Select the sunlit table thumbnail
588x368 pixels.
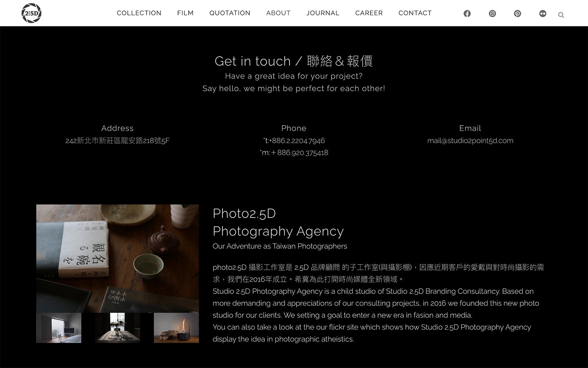coord(118,328)
